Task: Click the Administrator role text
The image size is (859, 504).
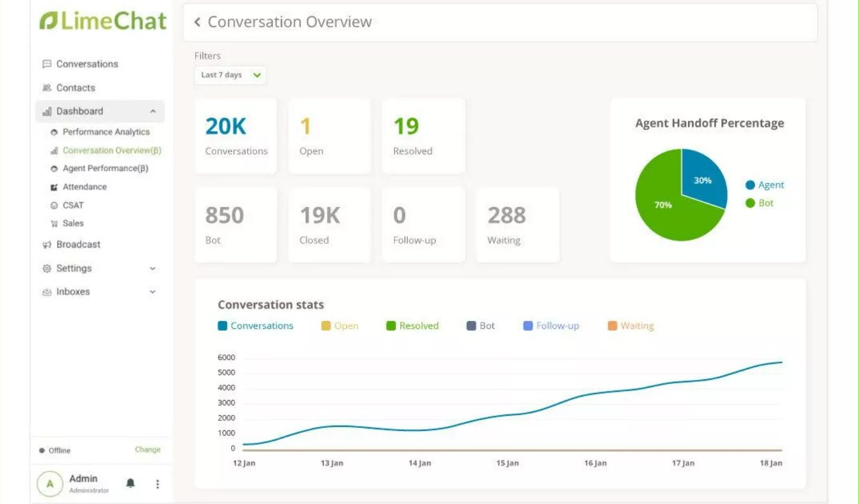Action: [x=89, y=490]
